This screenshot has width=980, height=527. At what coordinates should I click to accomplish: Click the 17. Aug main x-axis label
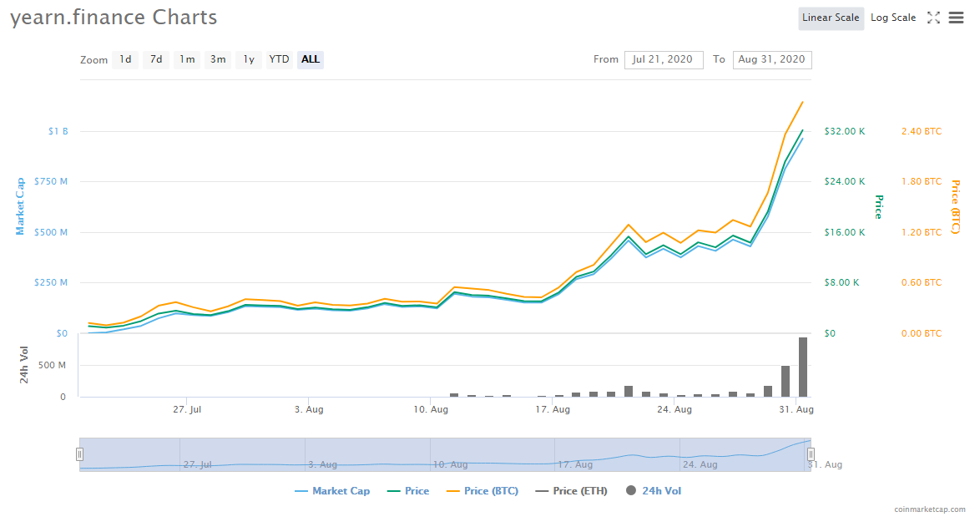click(x=553, y=409)
